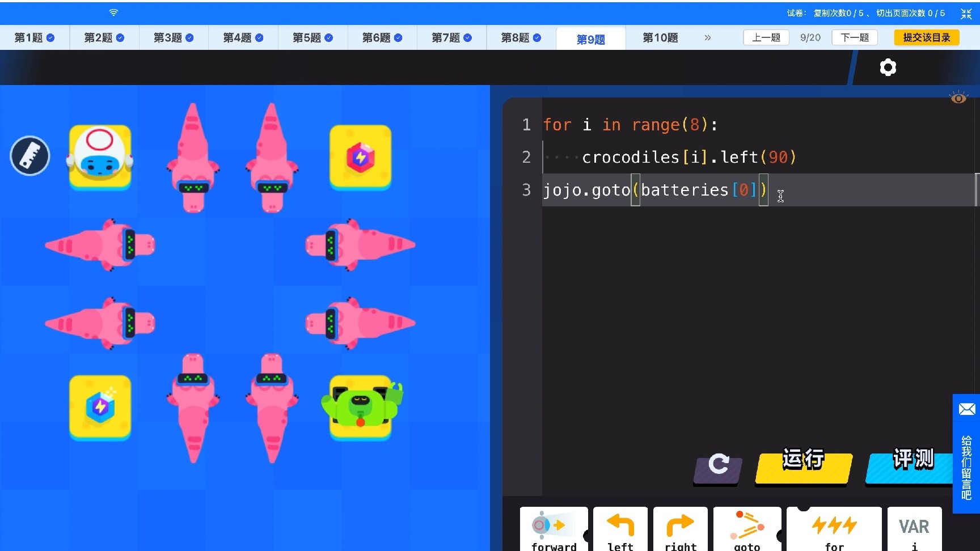Click the top-right upward-facing crocodile
The height and width of the screenshot is (551, 980).
coord(272,157)
